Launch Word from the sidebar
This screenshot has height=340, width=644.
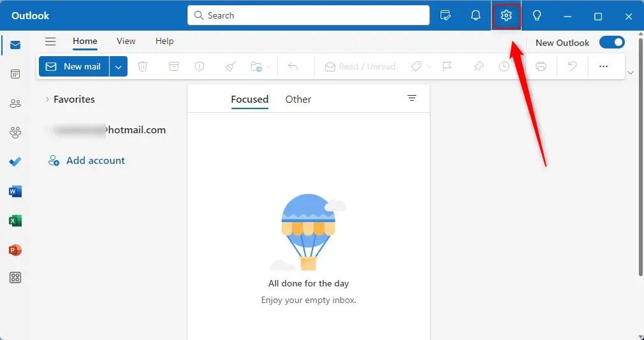(x=15, y=191)
